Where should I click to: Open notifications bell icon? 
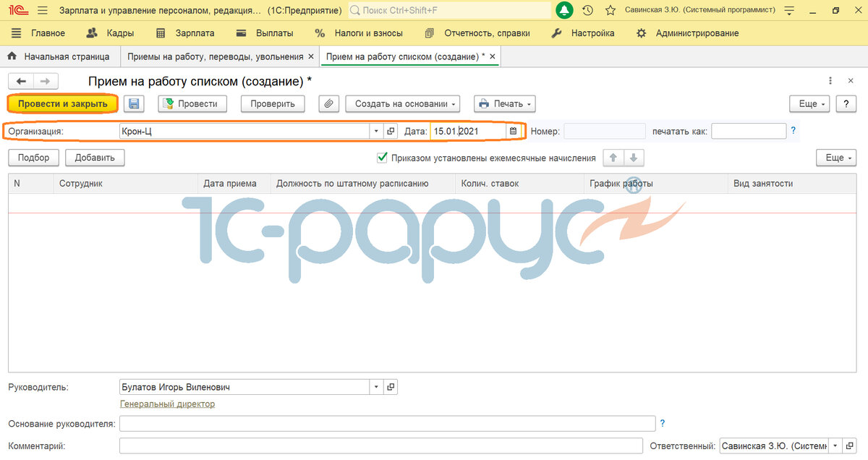(x=564, y=10)
